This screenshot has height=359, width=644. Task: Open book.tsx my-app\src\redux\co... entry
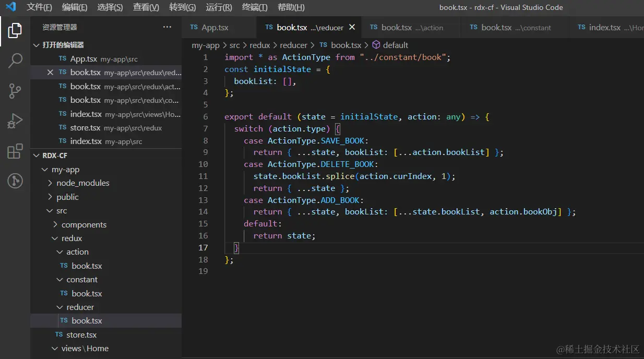click(106, 100)
